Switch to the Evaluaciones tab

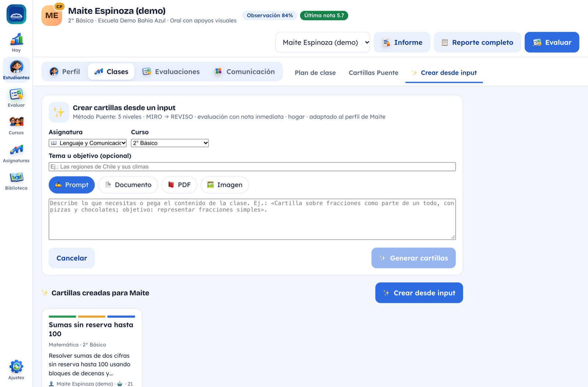coord(171,72)
